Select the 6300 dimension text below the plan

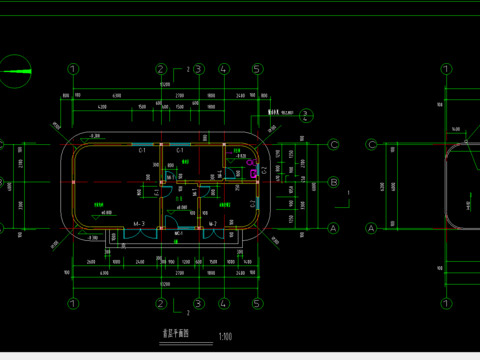pos(104,273)
